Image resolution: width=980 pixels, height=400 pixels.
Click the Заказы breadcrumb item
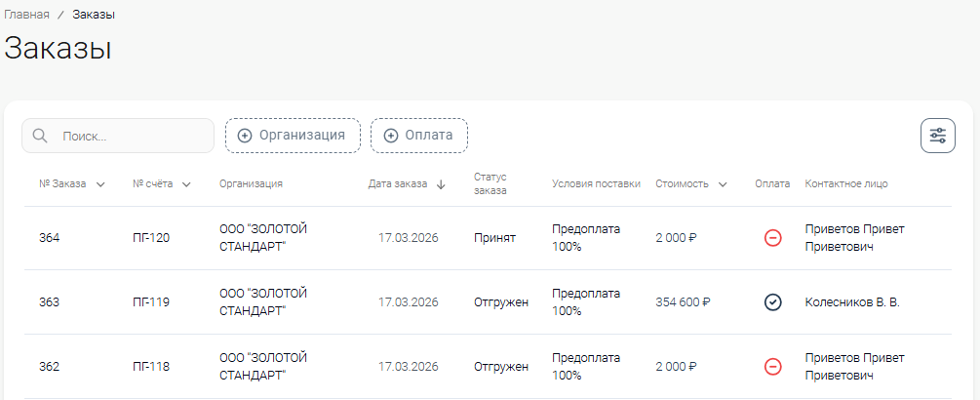(x=94, y=15)
